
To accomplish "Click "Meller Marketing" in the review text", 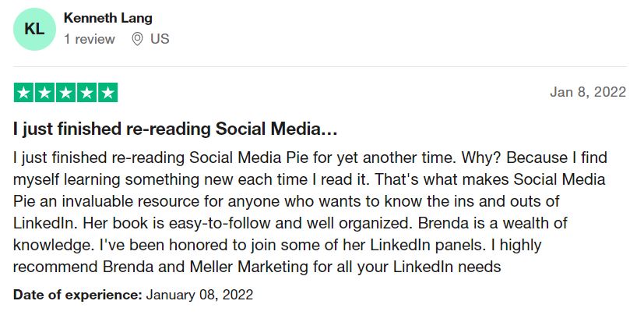I will (x=242, y=267).
